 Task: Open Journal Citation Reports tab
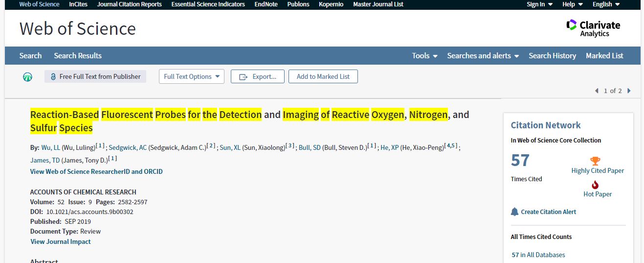(x=130, y=4)
